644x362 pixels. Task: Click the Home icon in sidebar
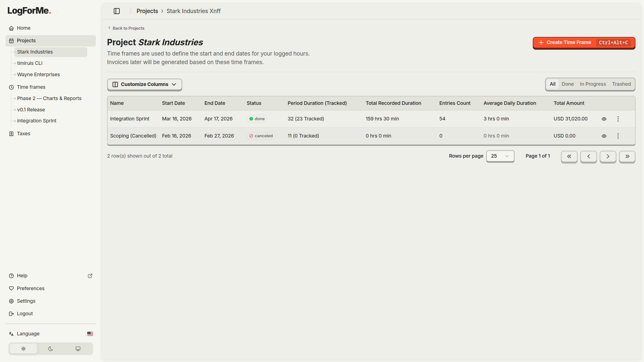pyautogui.click(x=11, y=28)
